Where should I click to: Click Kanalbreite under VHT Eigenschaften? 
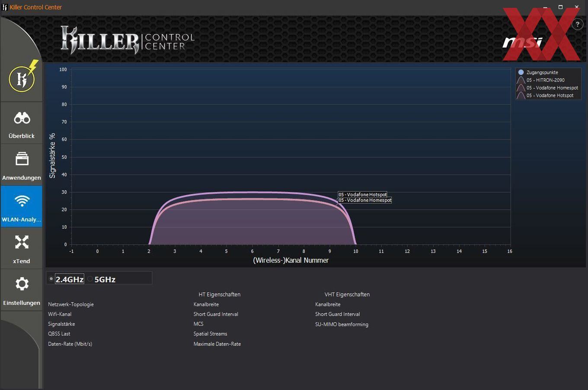tap(328, 304)
